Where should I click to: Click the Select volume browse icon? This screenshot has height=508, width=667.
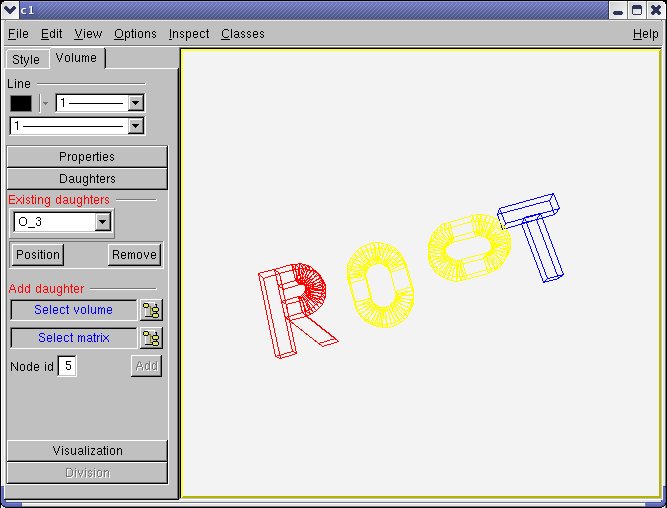151,310
